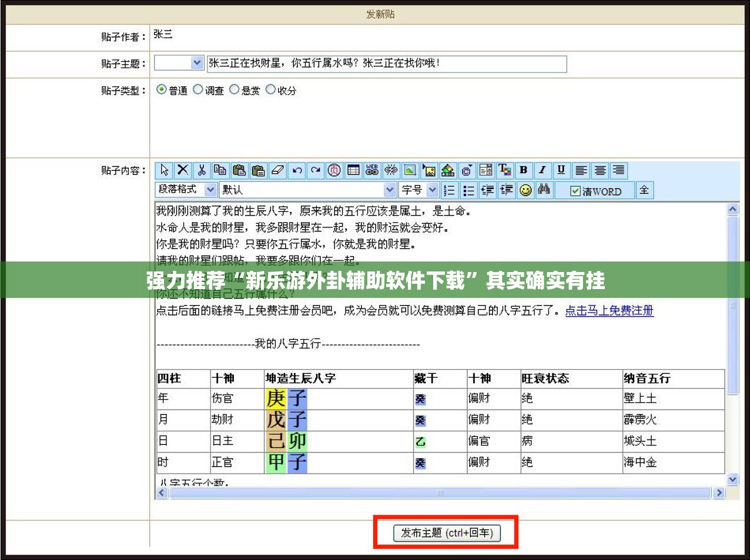Image resolution: width=750 pixels, height=560 pixels.
Task: Click the first editor line about 土命
Action: [313, 210]
